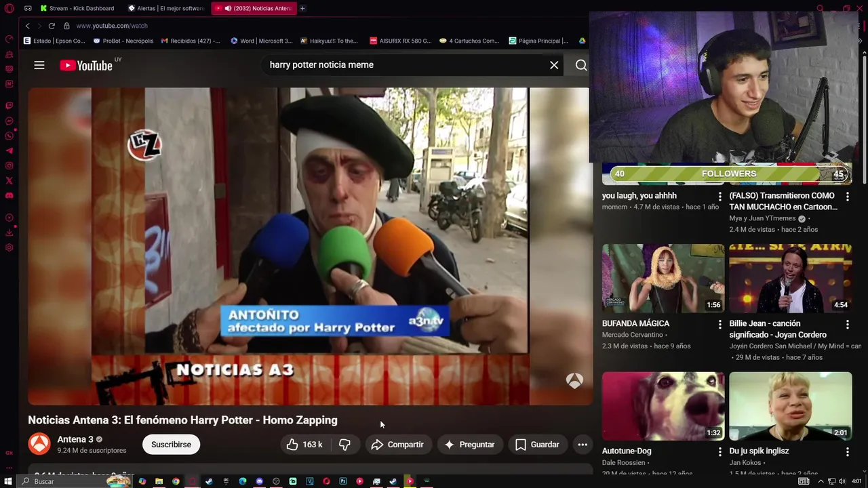This screenshot has height=488, width=868.
Task: Open the Messenger sidebar icon
Action: (9, 121)
